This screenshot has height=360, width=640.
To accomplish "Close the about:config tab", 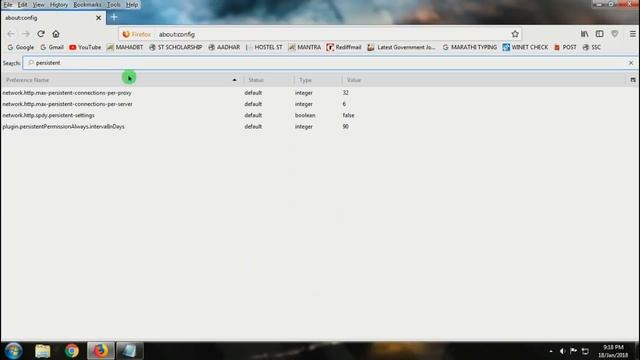I will (98, 18).
